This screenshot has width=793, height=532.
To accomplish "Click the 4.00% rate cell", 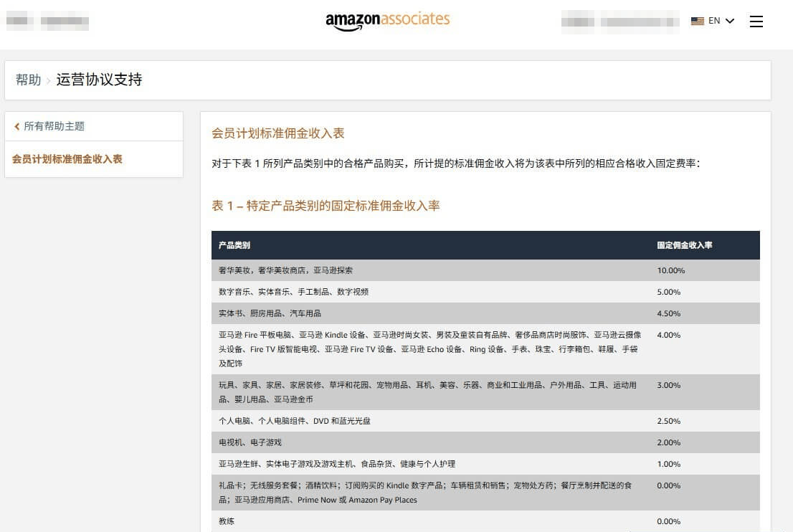I will [x=668, y=335].
